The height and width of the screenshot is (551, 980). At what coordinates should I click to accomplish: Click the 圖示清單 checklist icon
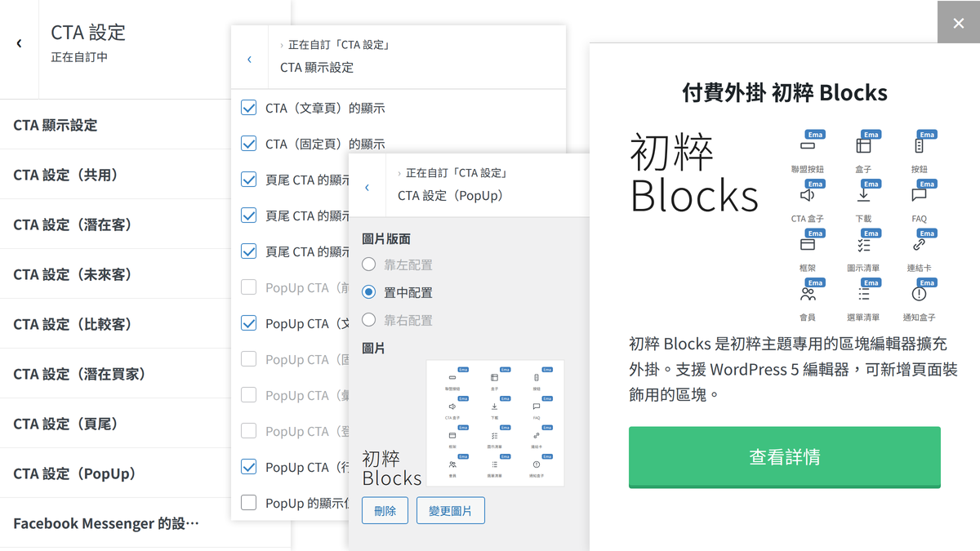point(863,244)
